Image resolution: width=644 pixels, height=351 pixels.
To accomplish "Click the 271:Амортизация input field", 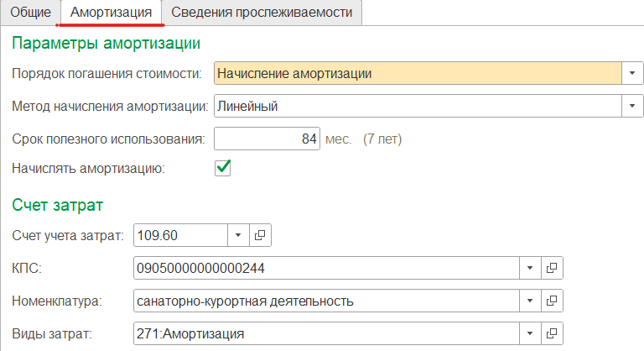I will pyautogui.click(x=326, y=333).
